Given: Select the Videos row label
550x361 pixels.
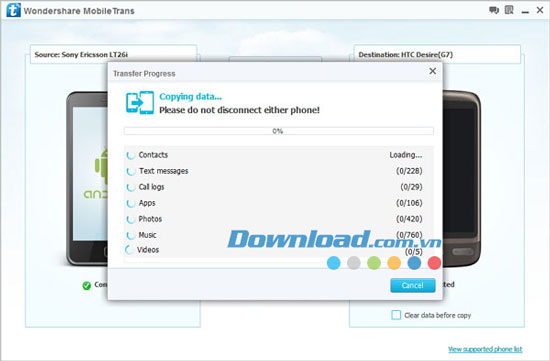Looking at the screenshot, I should [148, 250].
